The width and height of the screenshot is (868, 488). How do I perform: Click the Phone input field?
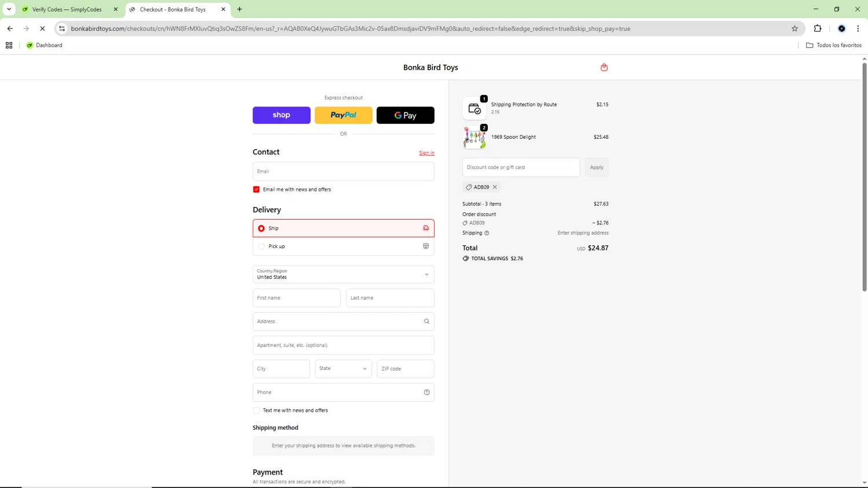[x=343, y=392]
